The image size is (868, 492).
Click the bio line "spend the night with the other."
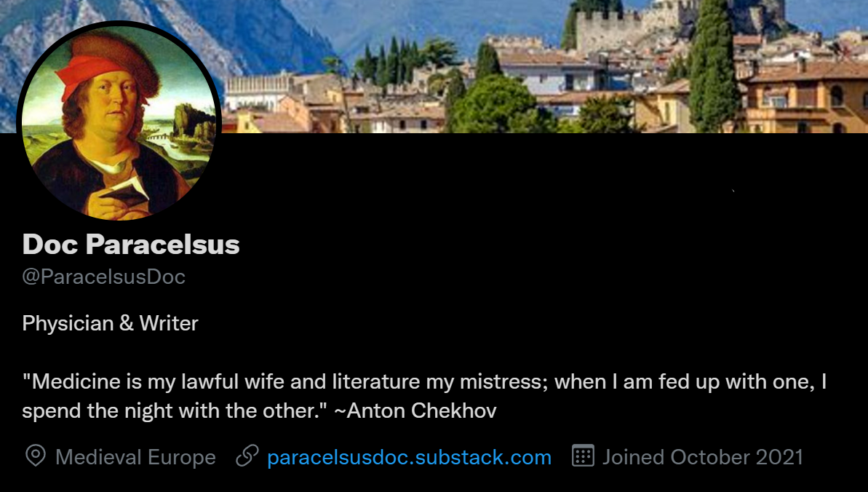coord(175,410)
